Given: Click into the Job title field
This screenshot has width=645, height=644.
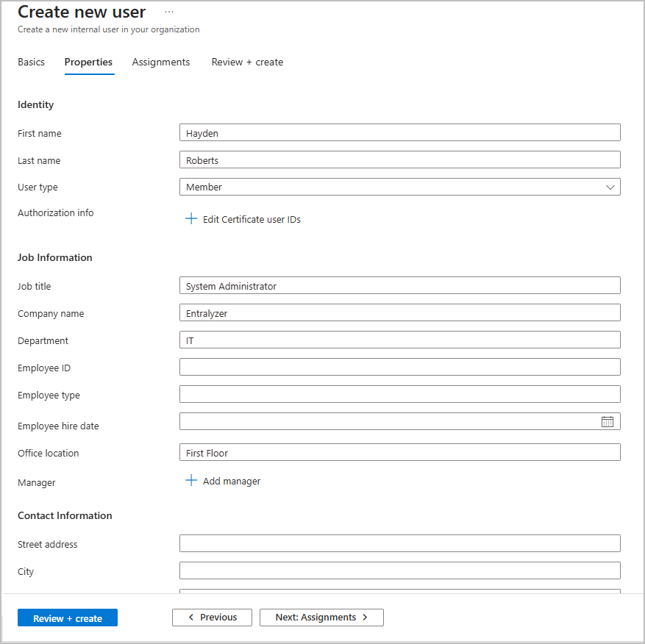Looking at the screenshot, I should click(x=399, y=286).
